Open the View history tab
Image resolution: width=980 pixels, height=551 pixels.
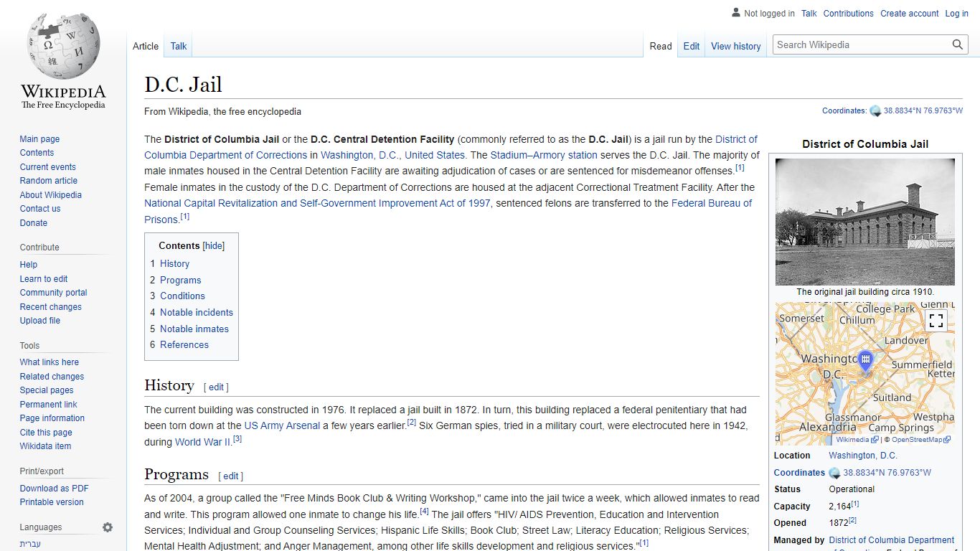[736, 46]
